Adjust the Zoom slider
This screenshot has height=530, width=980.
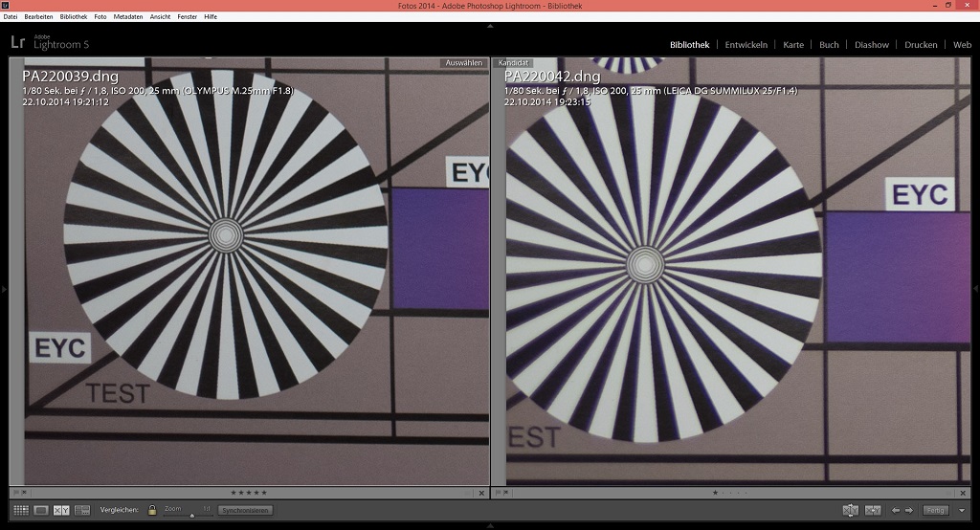tap(190, 515)
